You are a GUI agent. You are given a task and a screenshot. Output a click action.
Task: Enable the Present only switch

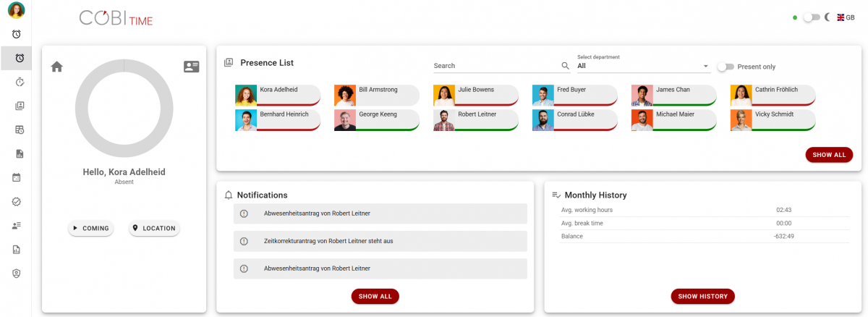click(x=725, y=67)
